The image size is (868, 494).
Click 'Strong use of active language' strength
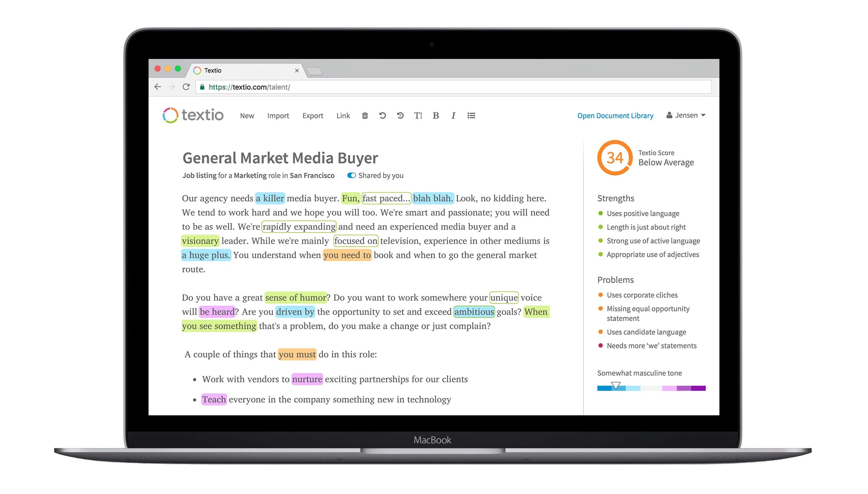(x=653, y=241)
